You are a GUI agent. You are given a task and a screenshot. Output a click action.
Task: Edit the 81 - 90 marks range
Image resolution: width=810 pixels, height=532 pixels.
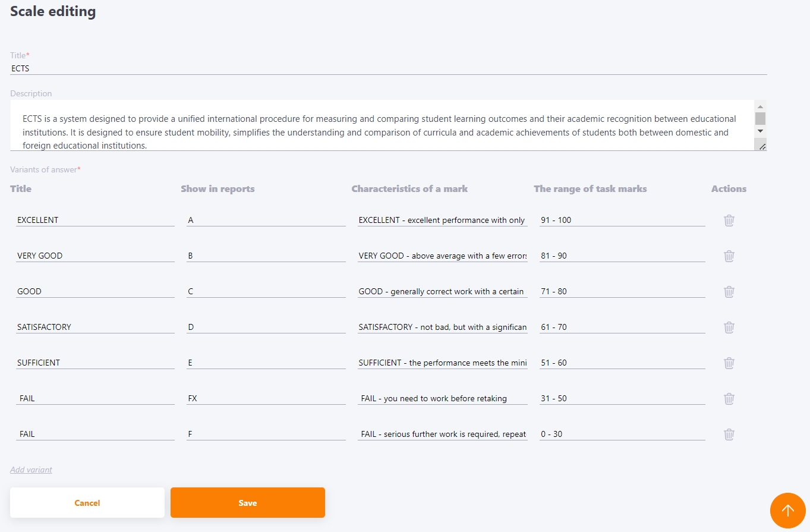point(622,256)
